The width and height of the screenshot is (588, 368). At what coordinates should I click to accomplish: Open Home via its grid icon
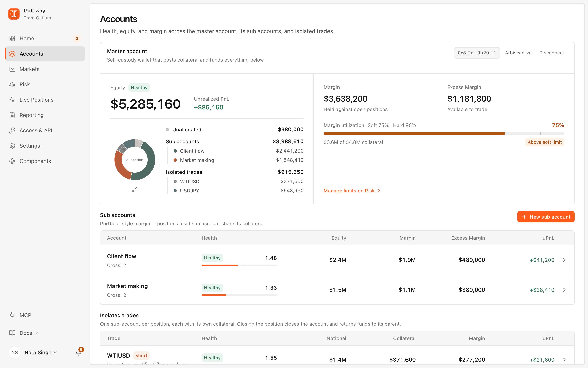tap(12, 38)
